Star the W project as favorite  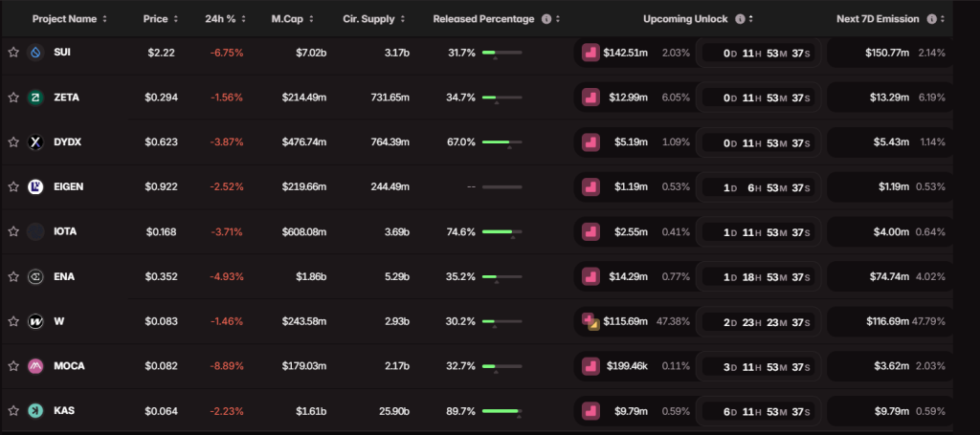click(x=13, y=321)
